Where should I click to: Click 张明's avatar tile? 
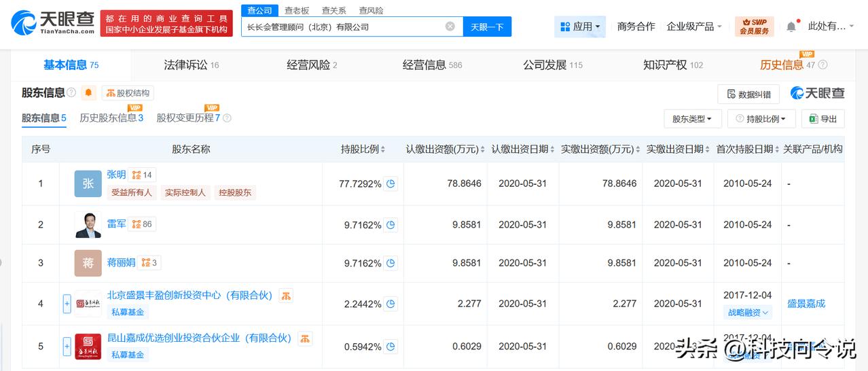tap(88, 183)
